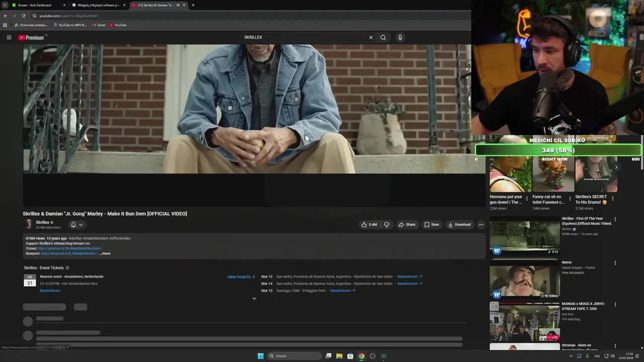Open the Bandsintown link under Het Amsterdamse Bos
The height and width of the screenshot is (362, 644).
tap(50, 291)
